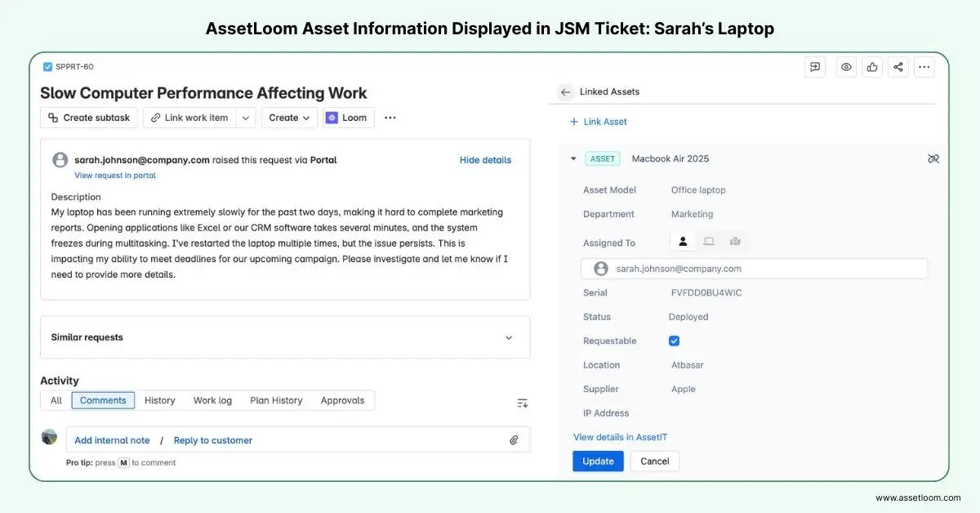
Task: Open the Link work item dropdown arrow
Action: click(x=246, y=118)
